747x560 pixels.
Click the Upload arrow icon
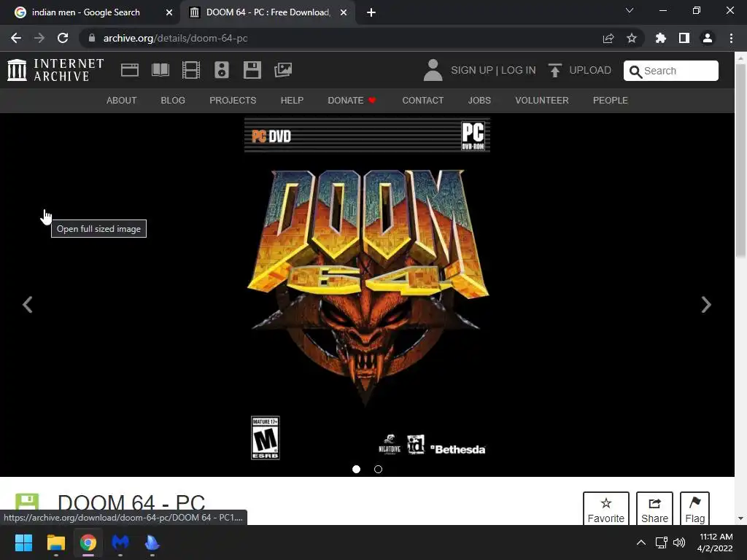tap(554, 71)
